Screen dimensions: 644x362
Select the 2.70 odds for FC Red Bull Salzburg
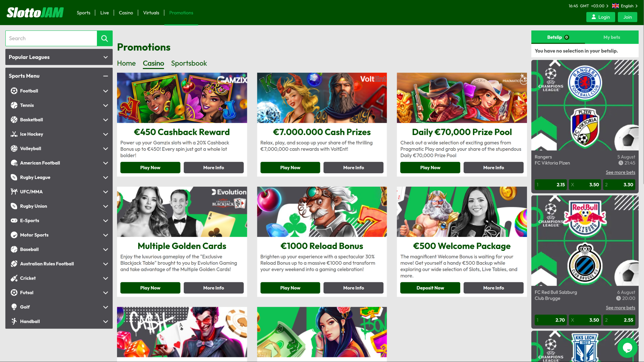(x=550, y=320)
